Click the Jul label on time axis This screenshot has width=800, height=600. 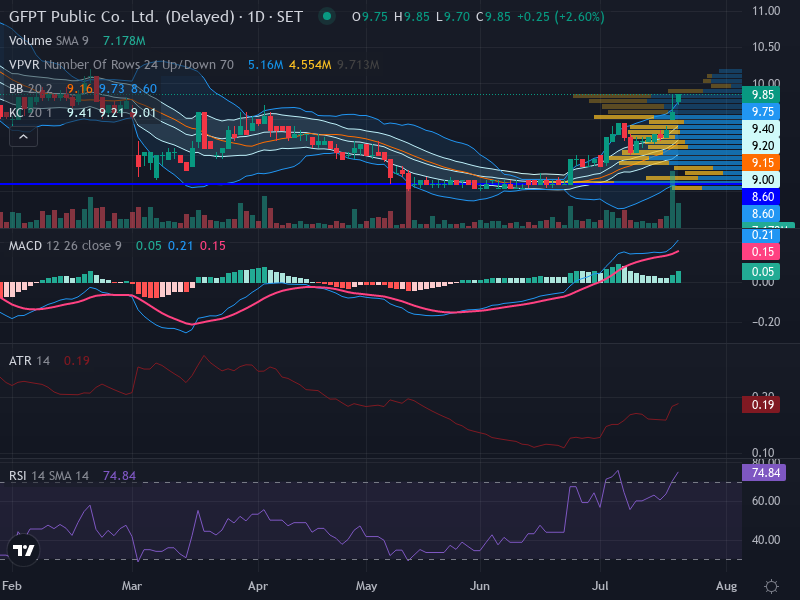pos(600,586)
